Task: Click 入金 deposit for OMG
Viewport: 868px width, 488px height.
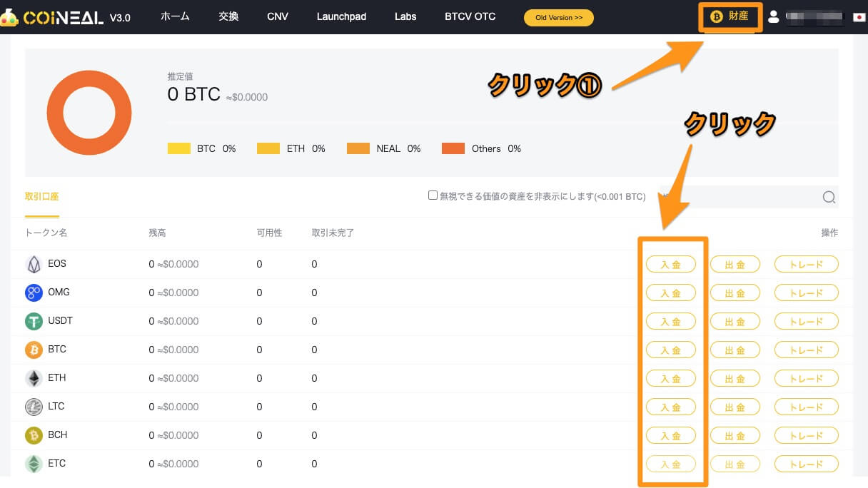Action: 670,293
